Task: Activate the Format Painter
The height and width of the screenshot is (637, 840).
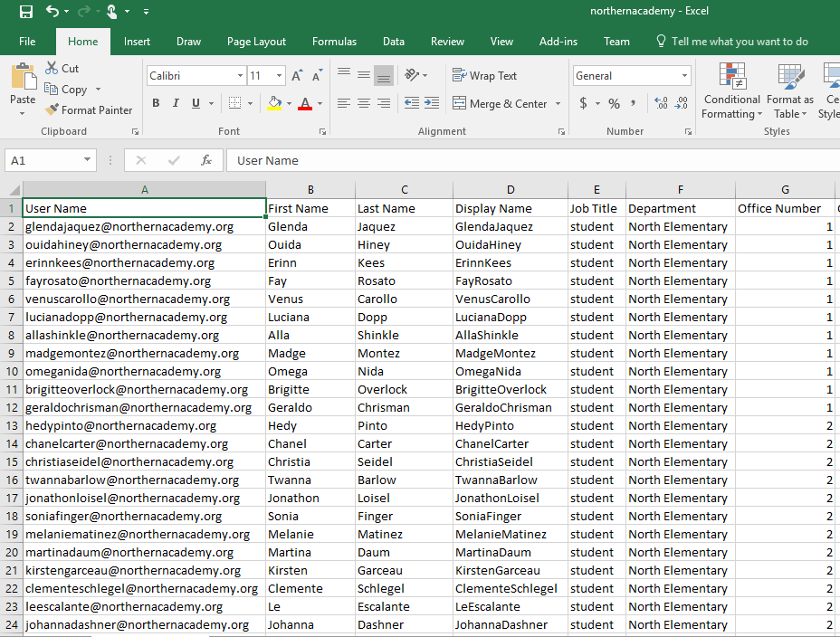Action: (88, 109)
